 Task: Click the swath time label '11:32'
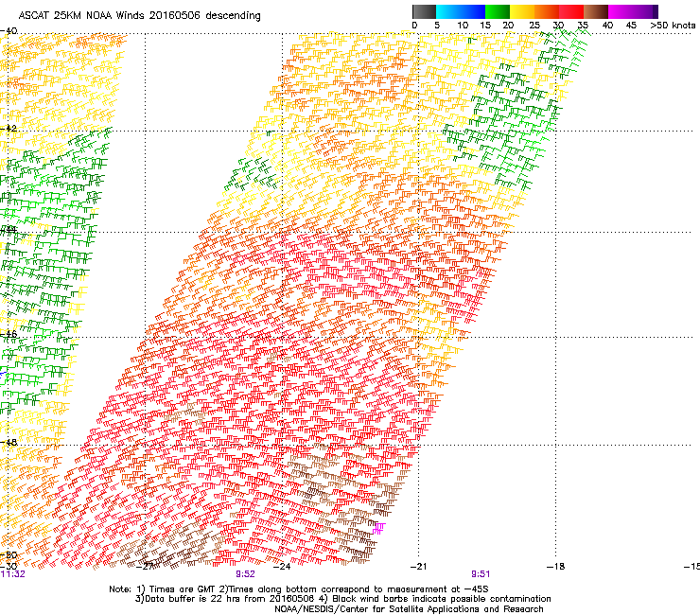tap(13, 574)
